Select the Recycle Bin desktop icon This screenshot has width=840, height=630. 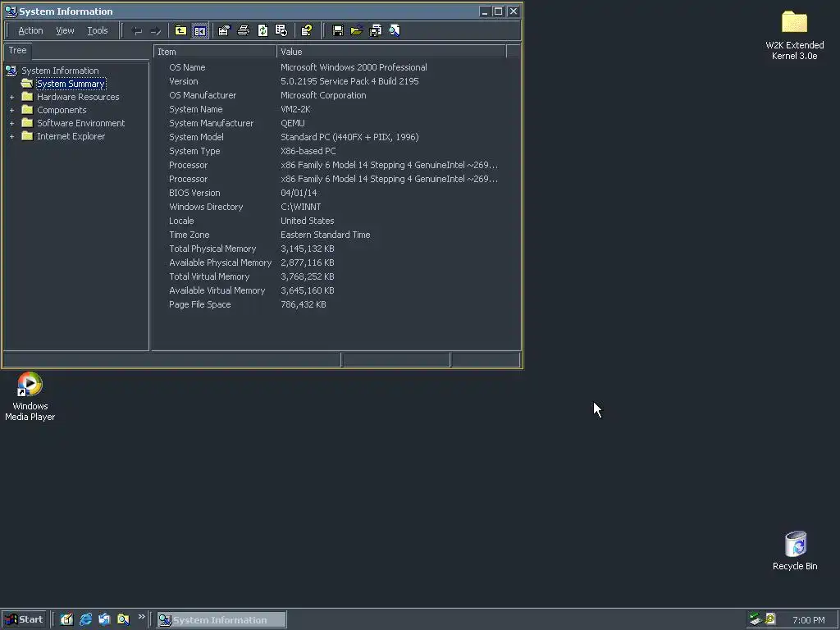click(x=795, y=550)
